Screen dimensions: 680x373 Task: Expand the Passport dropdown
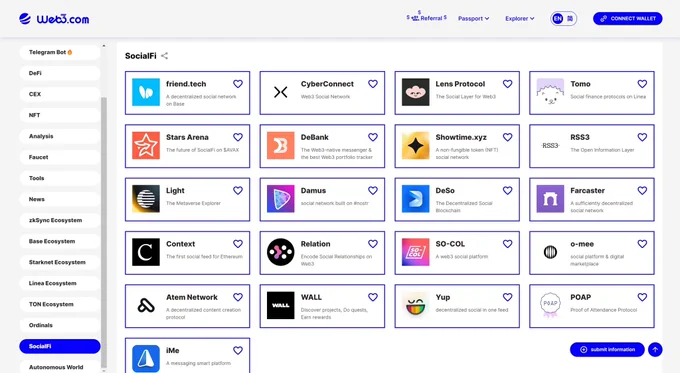click(x=474, y=19)
